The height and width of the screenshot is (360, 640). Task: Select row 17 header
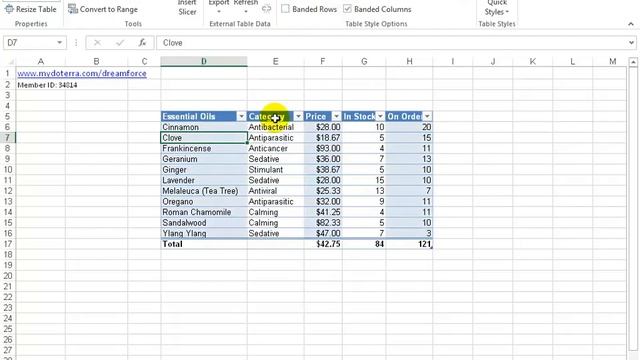pyautogui.click(x=8, y=244)
